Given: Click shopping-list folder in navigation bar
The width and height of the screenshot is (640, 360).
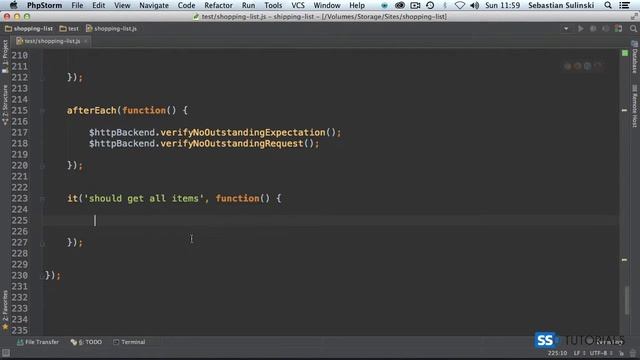Looking at the screenshot, I should click(x=29, y=29).
